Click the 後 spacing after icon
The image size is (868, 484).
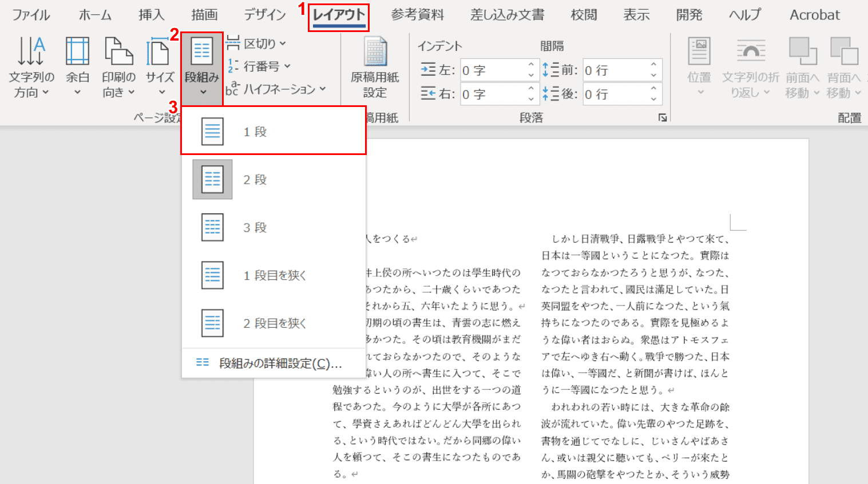click(x=550, y=93)
